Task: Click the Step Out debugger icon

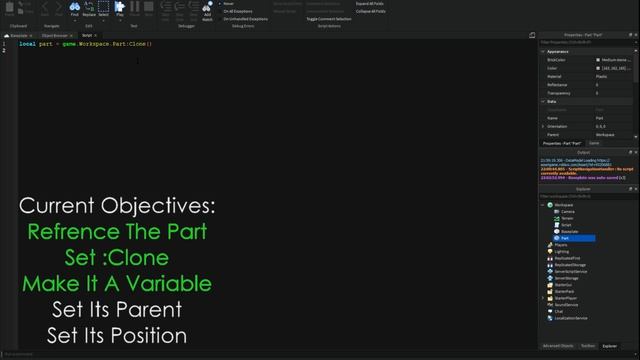Action: point(194,7)
